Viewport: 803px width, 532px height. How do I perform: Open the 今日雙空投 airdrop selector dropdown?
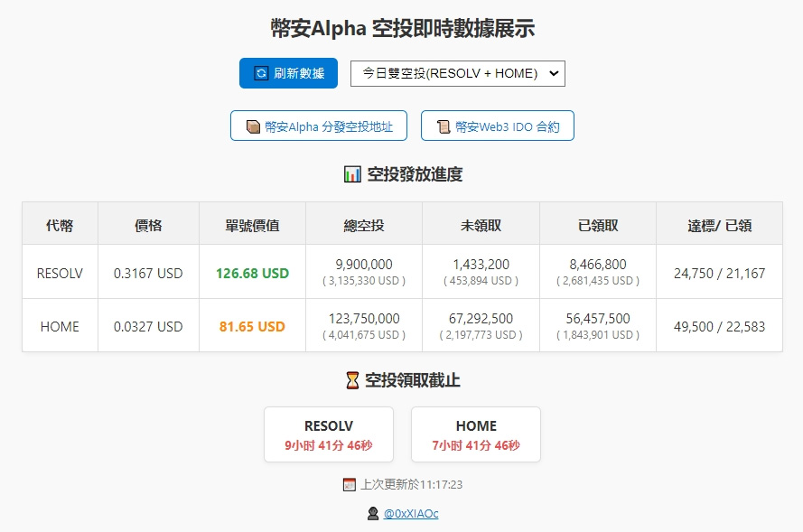click(x=457, y=73)
